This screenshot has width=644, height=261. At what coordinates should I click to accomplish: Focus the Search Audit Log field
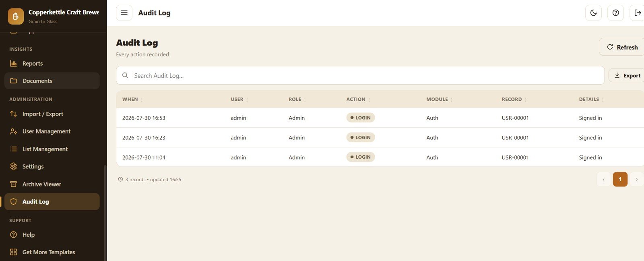(360, 75)
